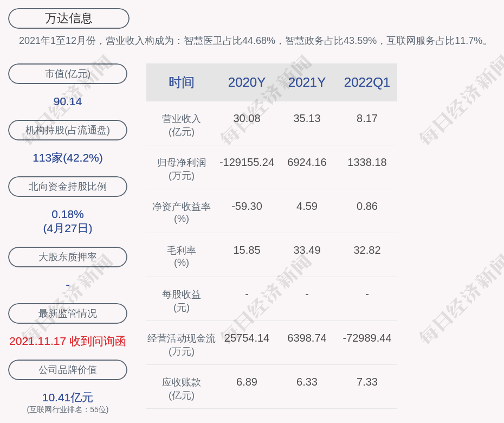Click the accounts receivable value 6.33
Image resolution: width=504 pixels, height=423 pixels.
click(307, 382)
